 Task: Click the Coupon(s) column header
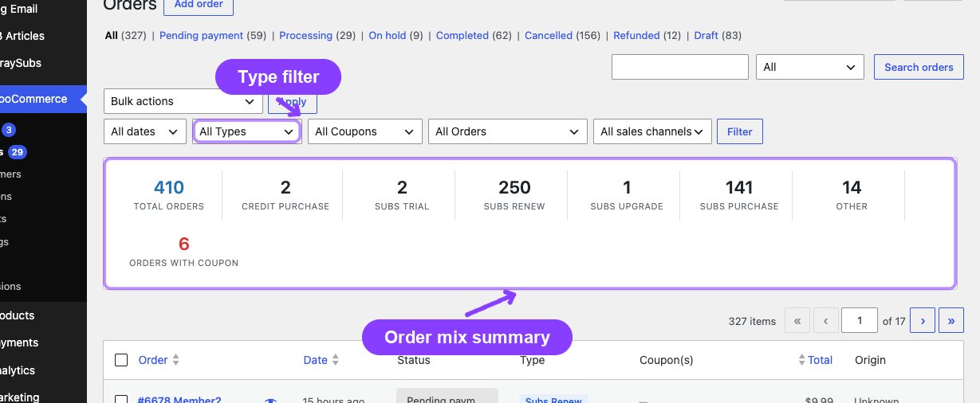(x=666, y=360)
